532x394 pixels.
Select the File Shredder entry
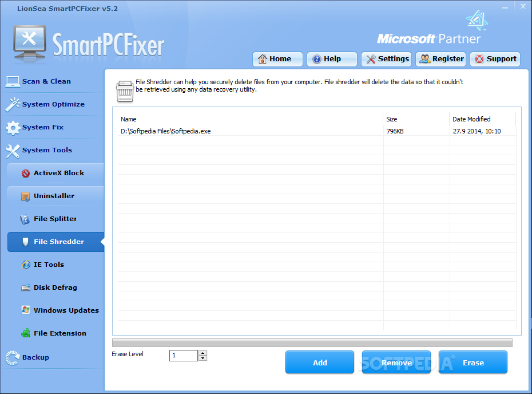click(55, 242)
